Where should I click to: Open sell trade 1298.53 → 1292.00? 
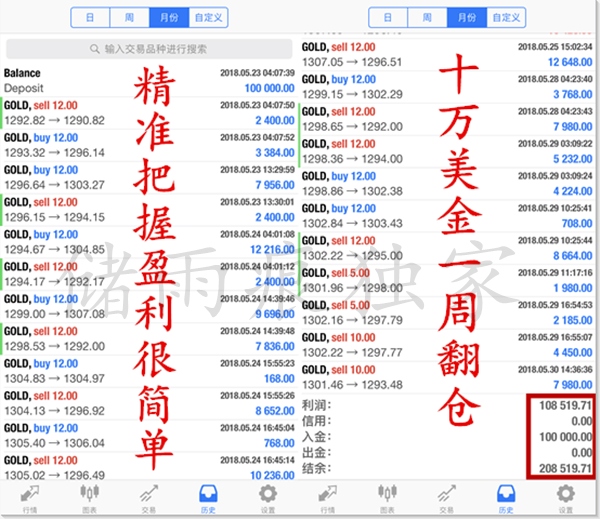point(149,339)
